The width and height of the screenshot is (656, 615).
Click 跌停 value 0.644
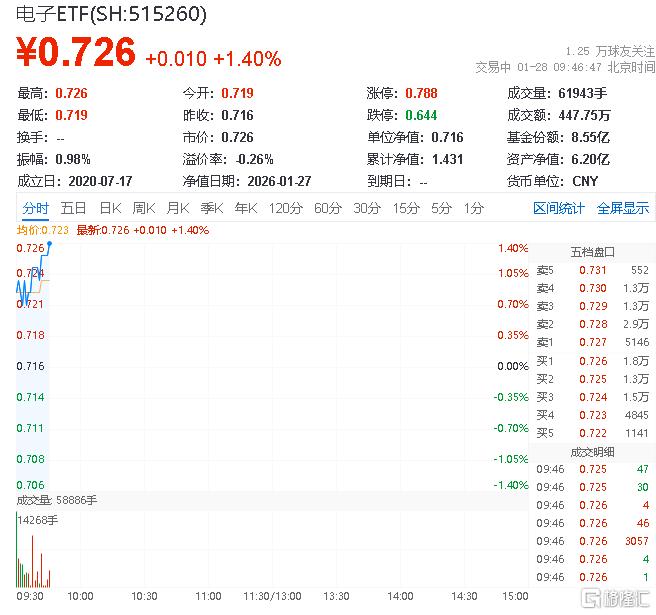point(421,115)
